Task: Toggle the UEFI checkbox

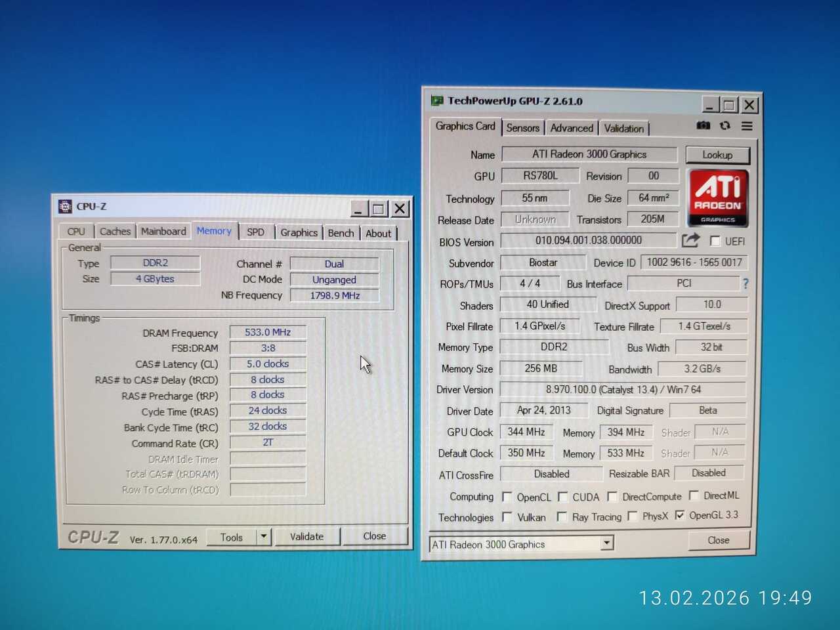Action: [715, 241]
